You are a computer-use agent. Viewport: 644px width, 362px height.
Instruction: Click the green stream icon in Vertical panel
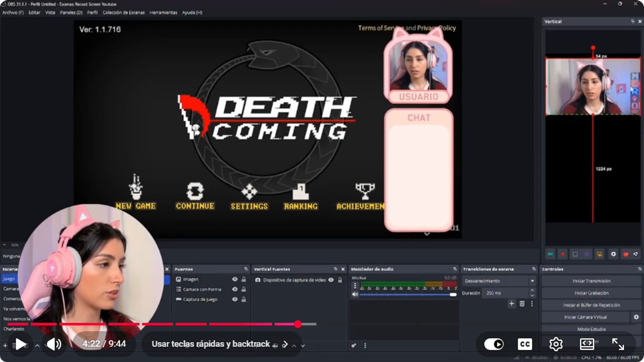point(550,254)
